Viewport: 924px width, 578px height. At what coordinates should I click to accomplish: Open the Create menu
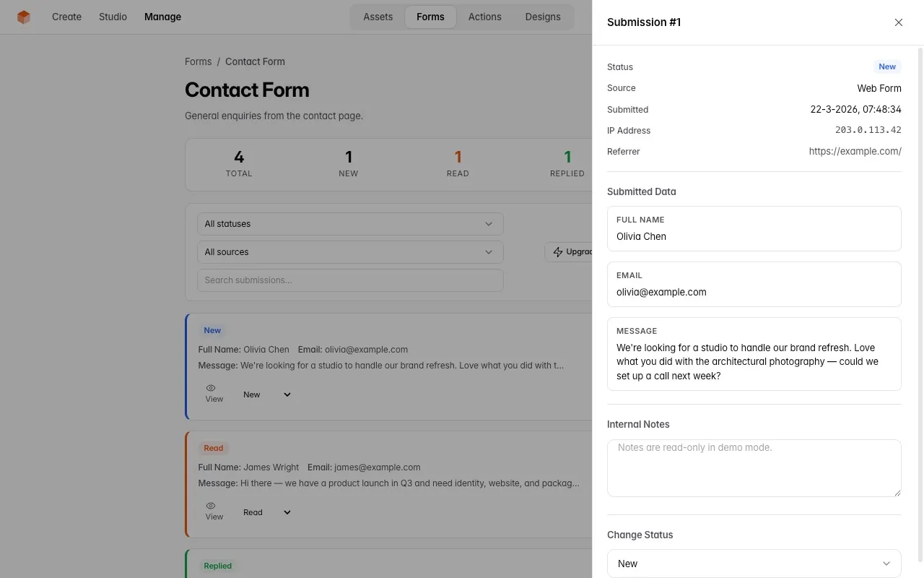(x=66, y=16)
